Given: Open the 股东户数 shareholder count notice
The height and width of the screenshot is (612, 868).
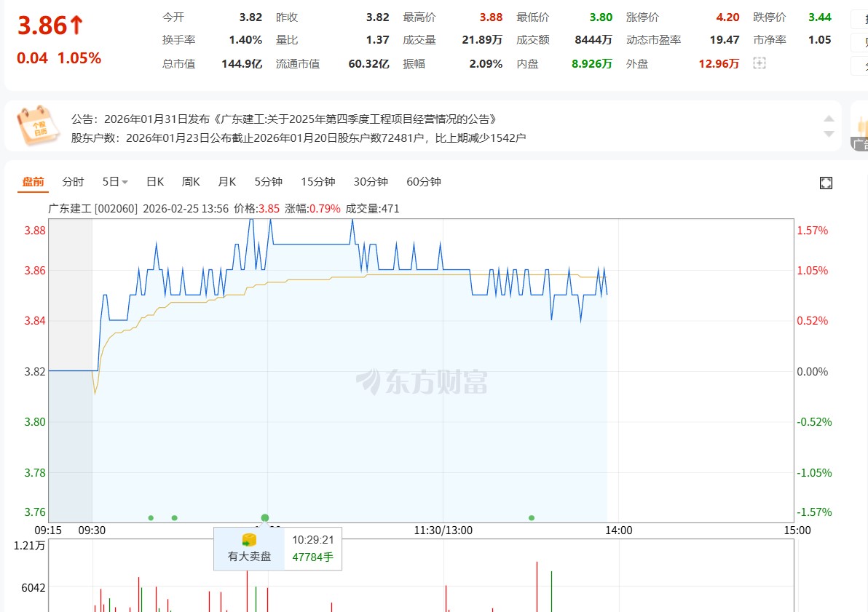Looking at the screenshot, I should pyautogui.click(x=299, y=138).
